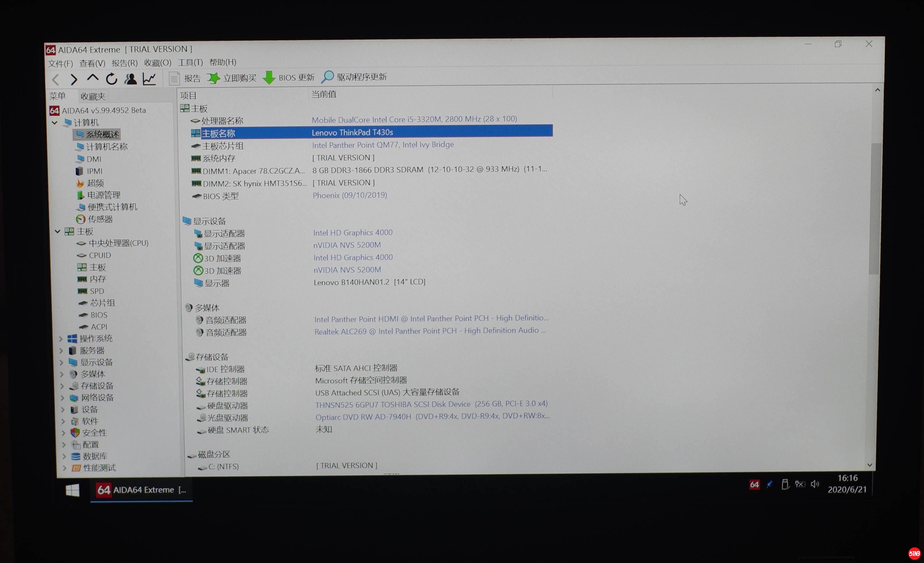
Task: Open the user profile toolbar icon
Action: [130, 79]
